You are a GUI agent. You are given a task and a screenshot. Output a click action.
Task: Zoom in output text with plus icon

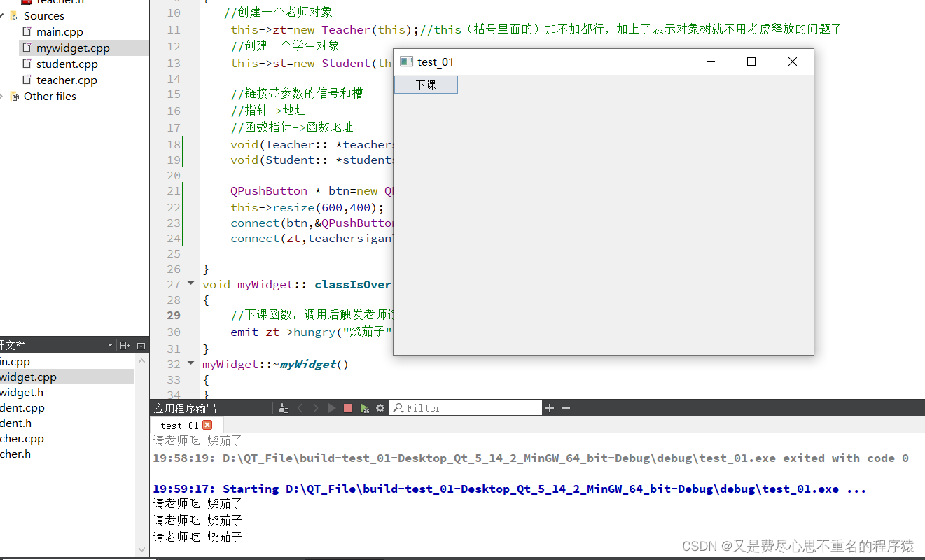coord(550,408)
